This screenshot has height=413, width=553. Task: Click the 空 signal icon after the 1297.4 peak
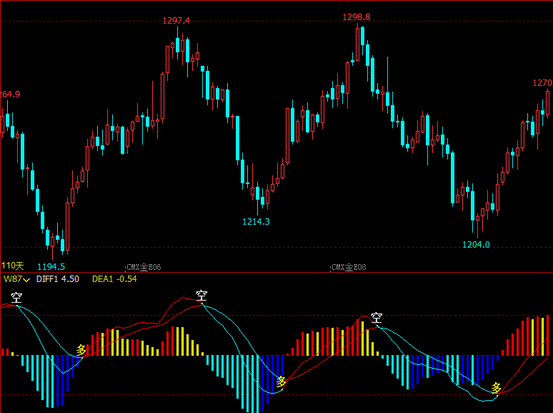202,296
